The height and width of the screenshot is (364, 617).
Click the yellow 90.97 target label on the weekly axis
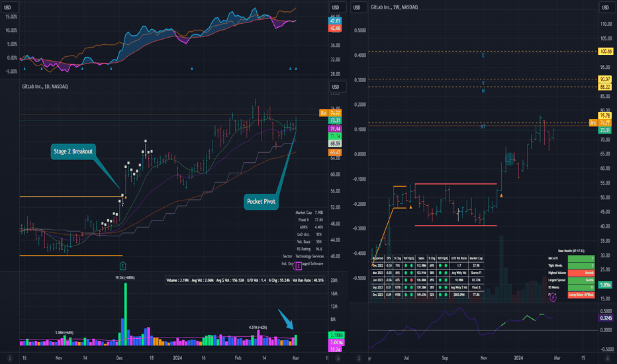click(x=605, y=79)
